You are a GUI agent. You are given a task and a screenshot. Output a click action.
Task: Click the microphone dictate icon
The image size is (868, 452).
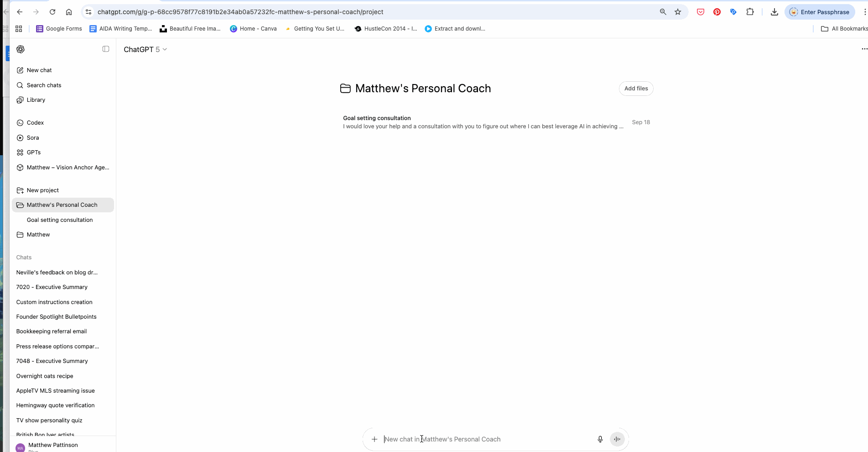600,439
